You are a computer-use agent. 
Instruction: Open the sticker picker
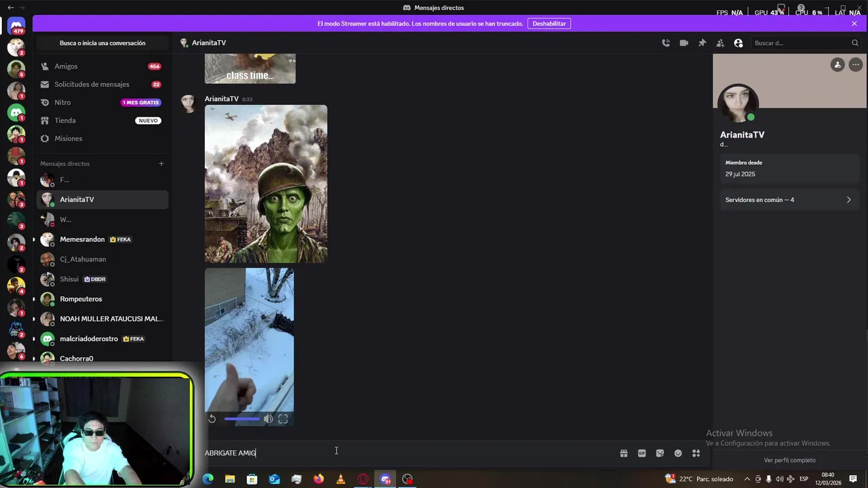(x=660, y=453)
